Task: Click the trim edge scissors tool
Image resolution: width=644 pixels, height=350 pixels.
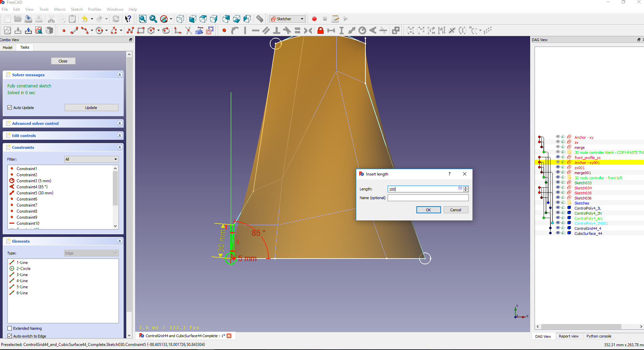Action: (x=188, y=31)
